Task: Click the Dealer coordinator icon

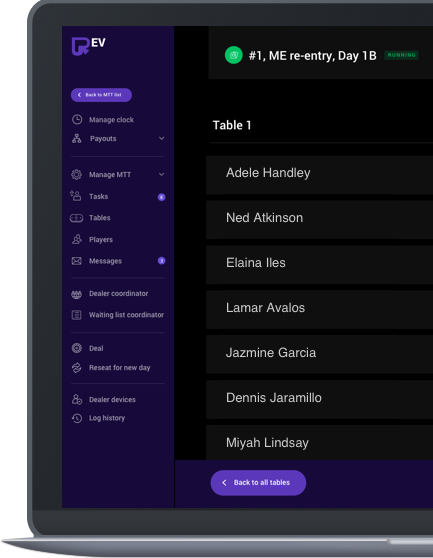Action: pos(76,294)
